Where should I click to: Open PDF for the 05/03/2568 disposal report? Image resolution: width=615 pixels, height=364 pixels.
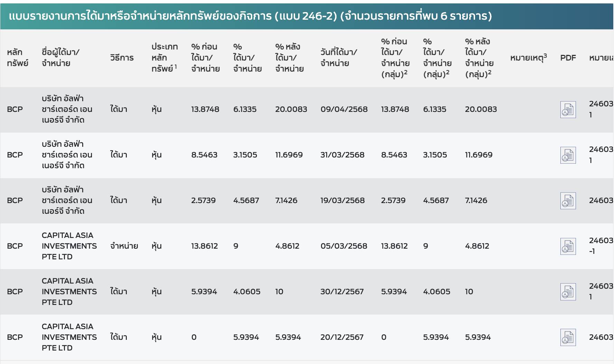(568, 246)
